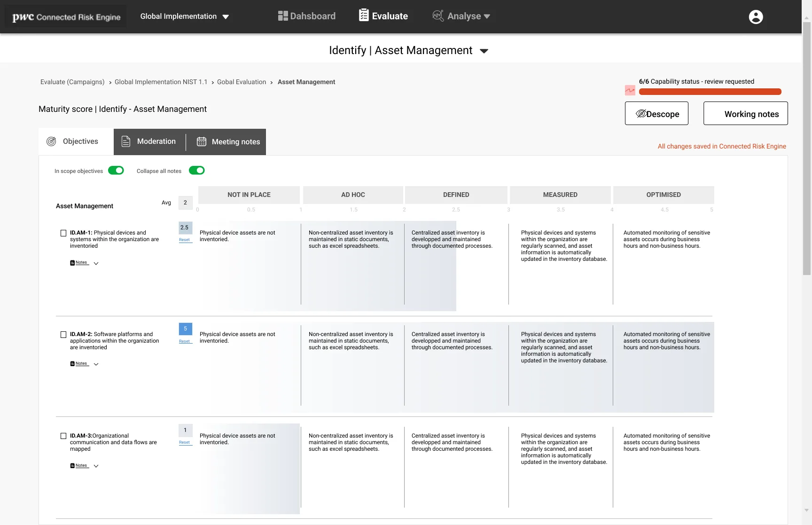Select ID.AM-2 Ad Hoc level description

coord(351,341)
